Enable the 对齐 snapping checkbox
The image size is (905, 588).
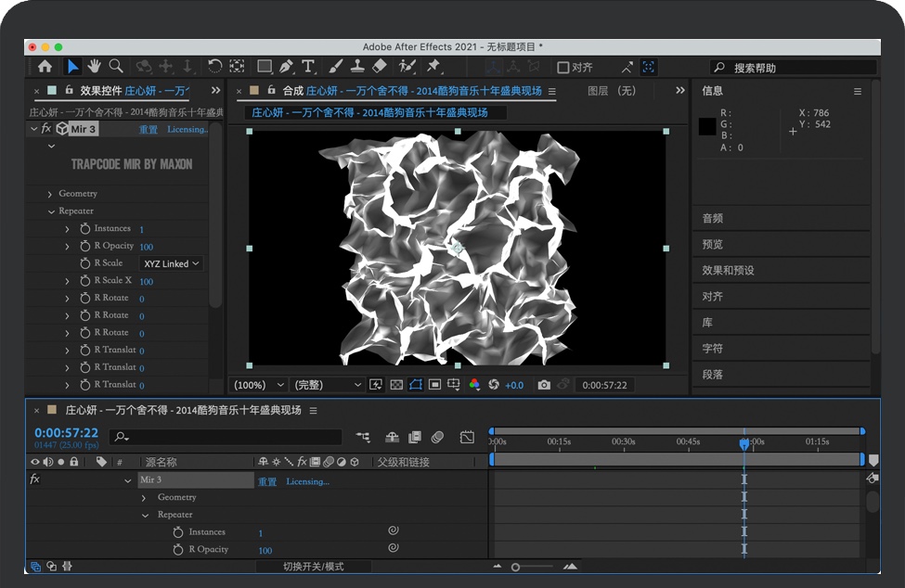[562, 67]
